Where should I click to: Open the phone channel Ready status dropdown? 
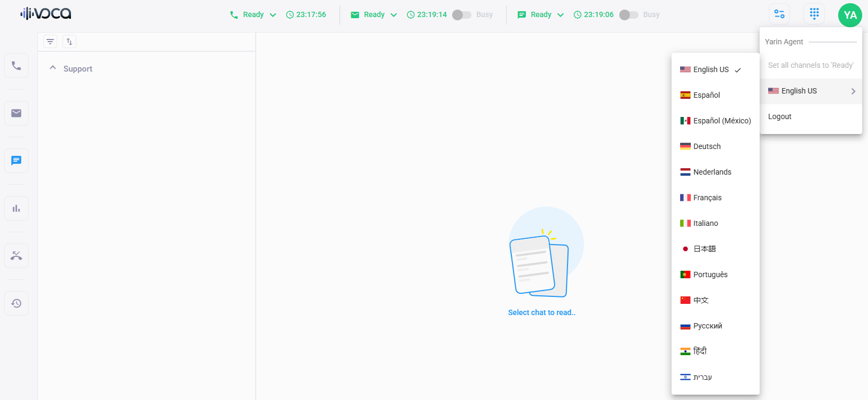(x=254, y=15)
